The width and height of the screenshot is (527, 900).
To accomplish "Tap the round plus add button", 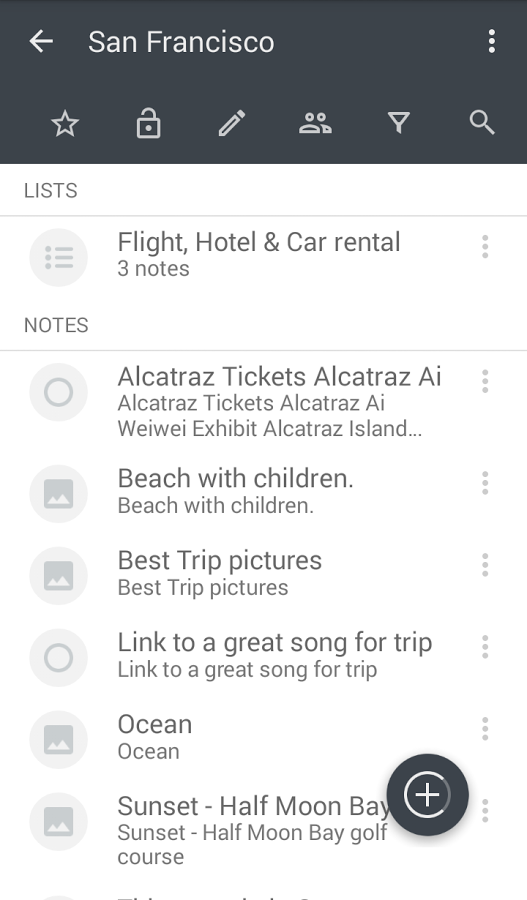I will point(428,795).
